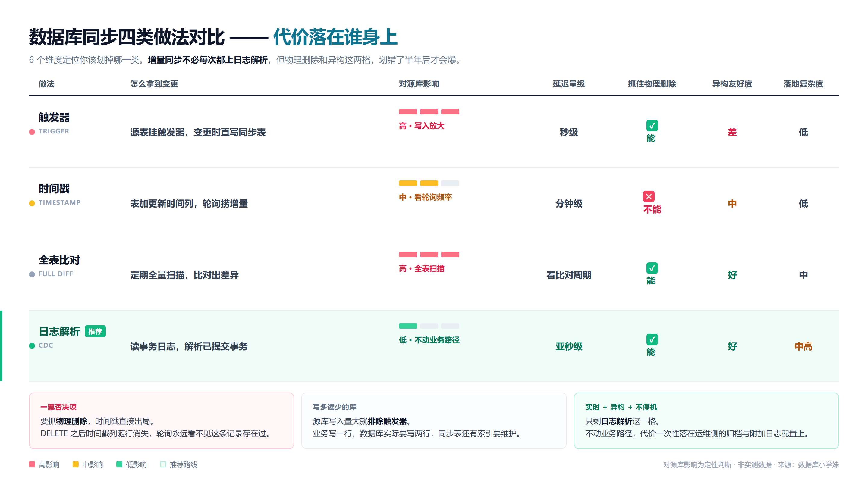
Task: Click the gray dot beside FULL DIFF
Action: click(x=32, y=274)
